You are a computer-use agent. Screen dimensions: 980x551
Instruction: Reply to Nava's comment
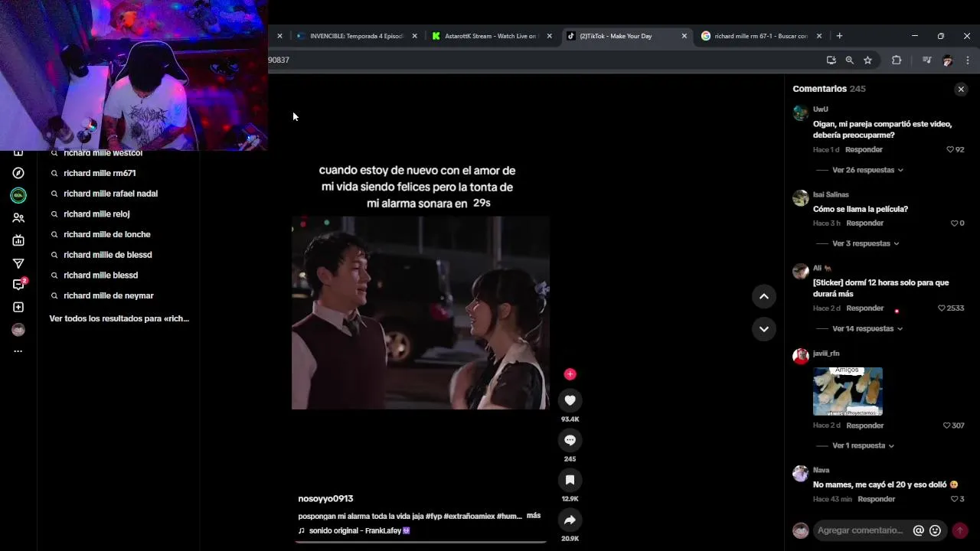pyautogui.click(x=877, y=499)
